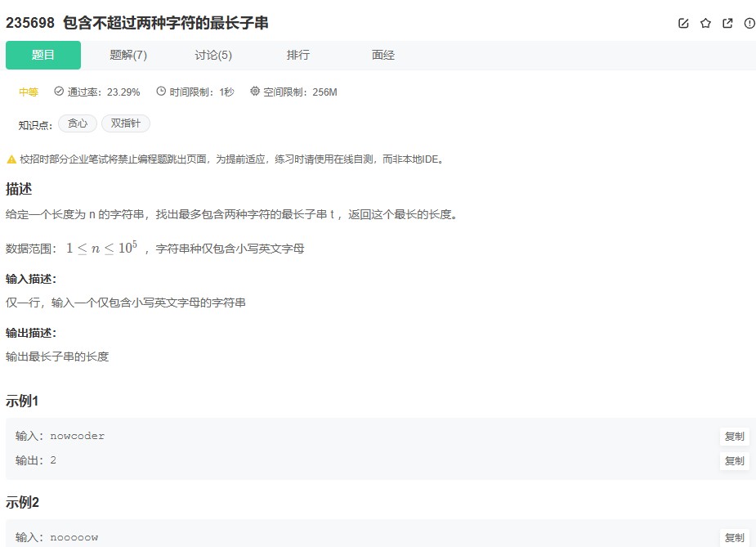Click the problem ID 235698
Image resolution: width=756 pixels, height=547 pixels.
tap(30, 23)
